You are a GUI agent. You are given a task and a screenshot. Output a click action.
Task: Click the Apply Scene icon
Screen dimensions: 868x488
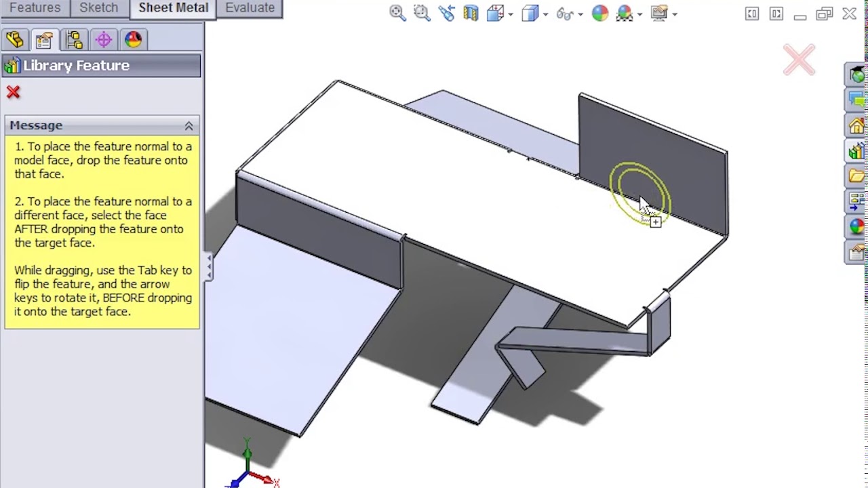pyautogui.click(x=625, y=13)
